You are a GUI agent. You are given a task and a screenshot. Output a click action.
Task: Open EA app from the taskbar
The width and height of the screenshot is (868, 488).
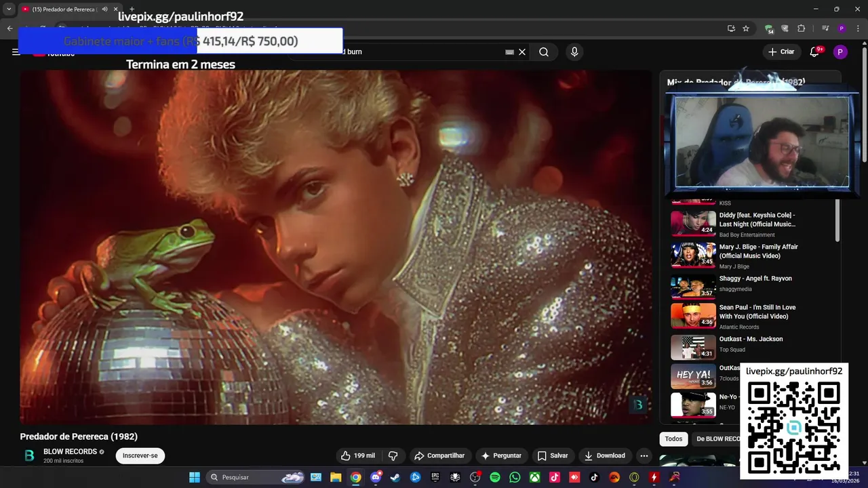pyautogui.click(x=614, y=477)
